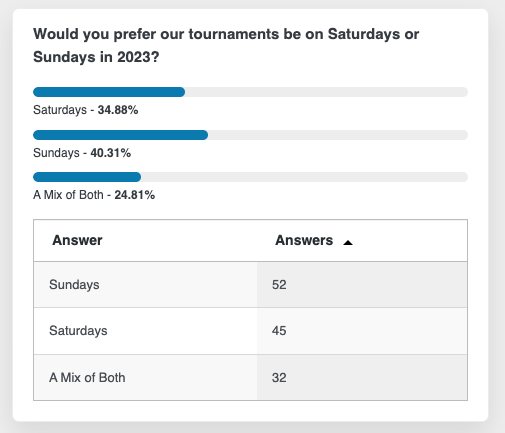Click the A Mix of Both 24.81% label
505x433 pixels.
pos(94,195)
